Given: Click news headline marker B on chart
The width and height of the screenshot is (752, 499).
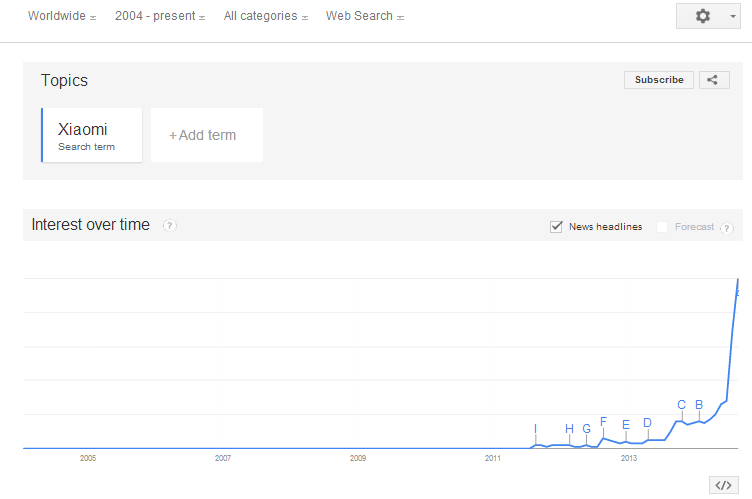Looking at the screenshot, I should [699, 405].
